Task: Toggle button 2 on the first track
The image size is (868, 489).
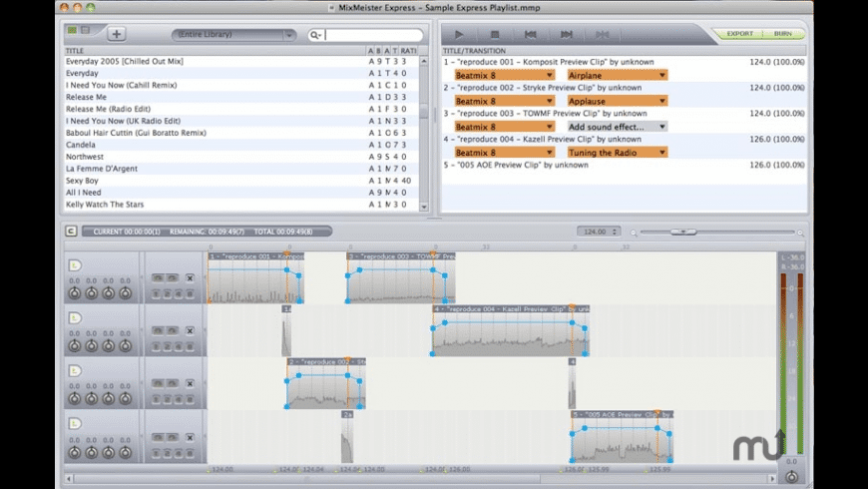Action: (168, 294)
